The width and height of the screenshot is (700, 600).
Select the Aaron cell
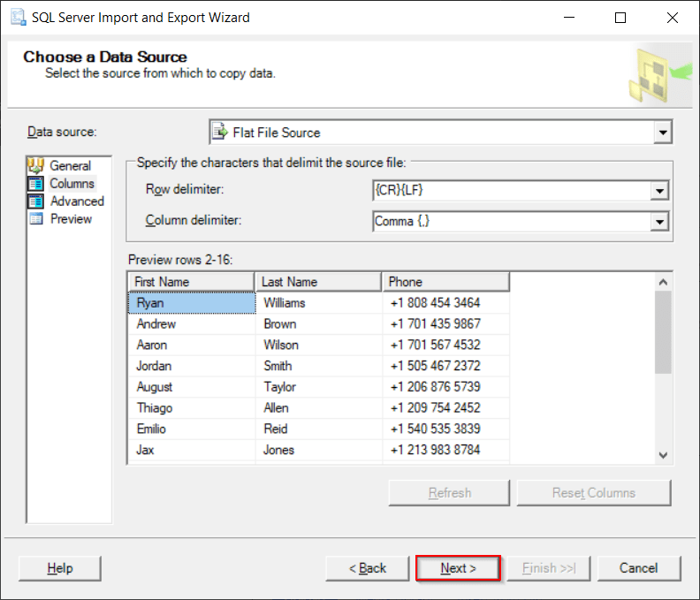coord(192,345)
